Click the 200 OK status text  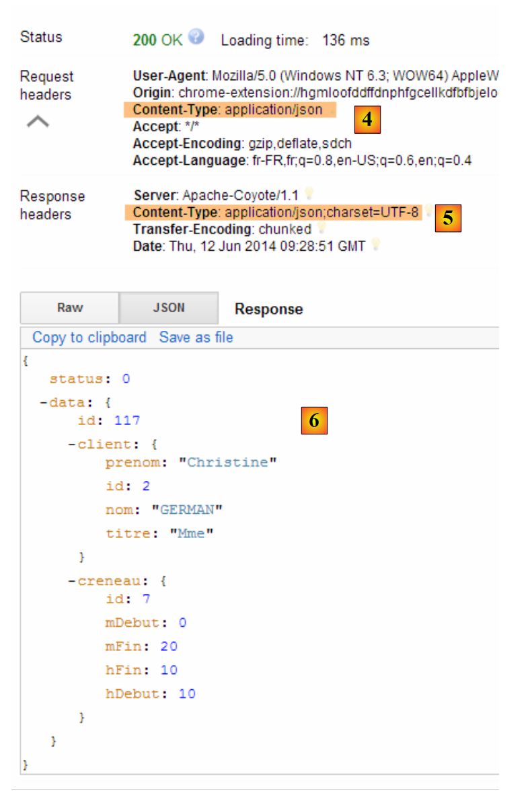coord(157,40)
